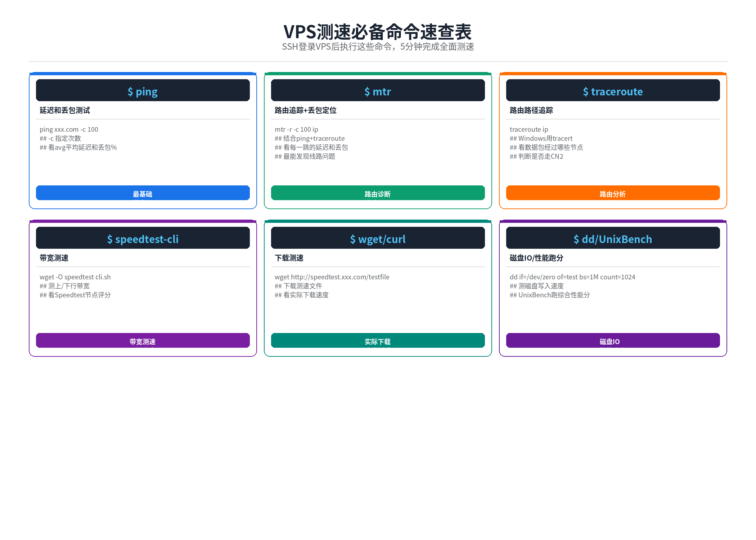Click the purple '磁盘IO' tag
756x540 pixels.
(x=613, y=341)
